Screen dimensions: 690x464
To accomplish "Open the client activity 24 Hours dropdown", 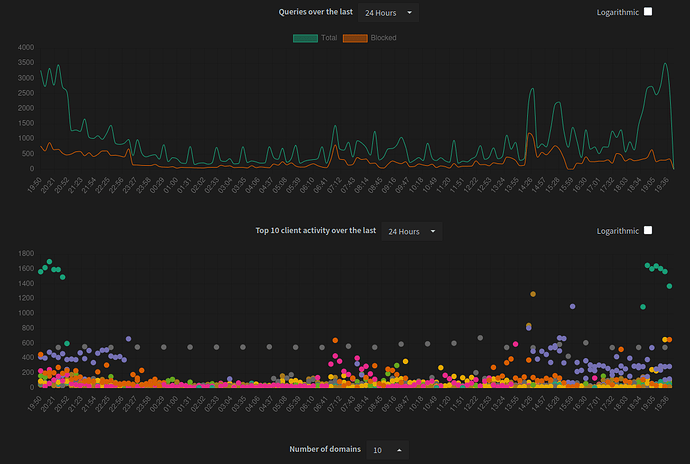I will pos(411,231).
